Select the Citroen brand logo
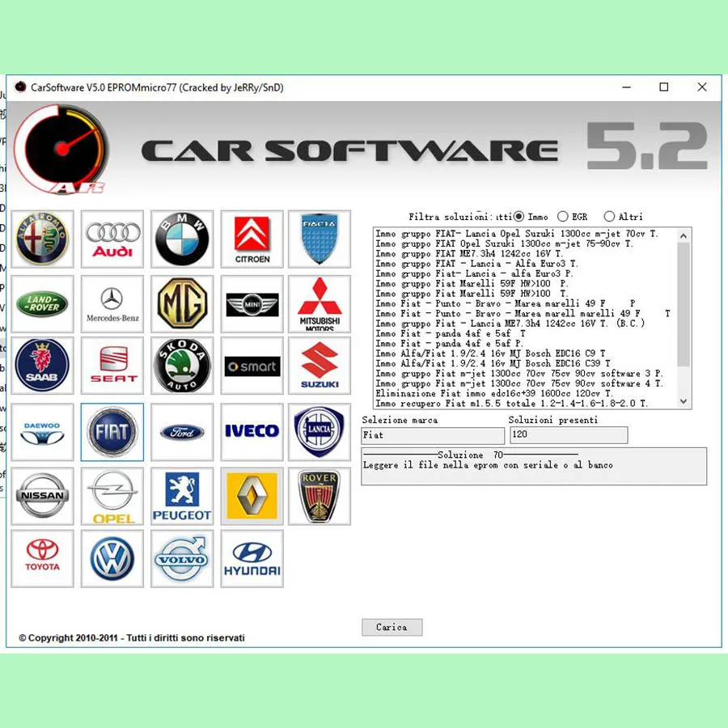 [252, 239]
